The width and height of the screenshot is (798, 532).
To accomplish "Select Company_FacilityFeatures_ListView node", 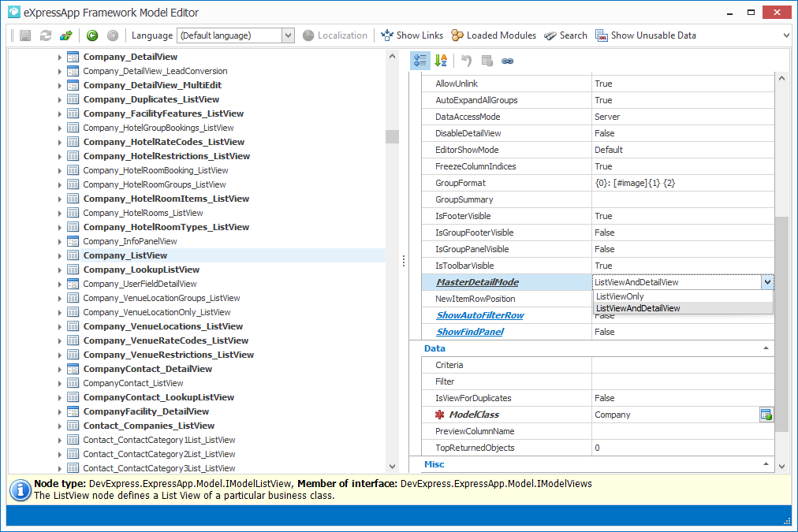I will pos(163,113).
